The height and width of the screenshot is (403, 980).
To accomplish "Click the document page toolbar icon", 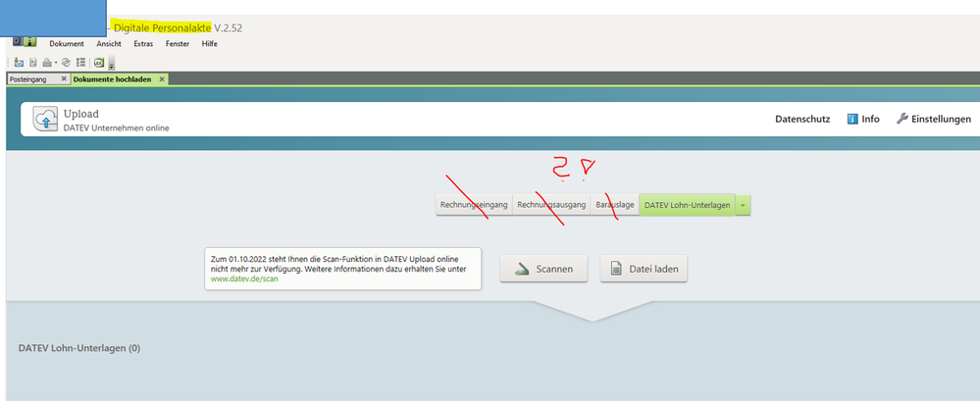I will click(33, 63).
